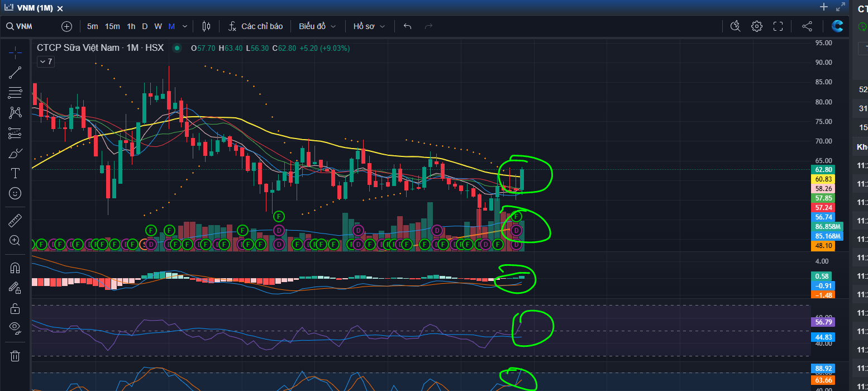Click the CTCP Sữa Việt Nam title
This screenshot has width=868, height=391.
click(79, 48)
